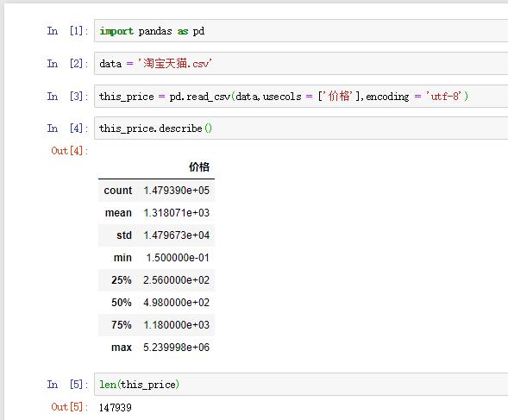
Task: Click the 价格 column header
Action: point(199,167)
